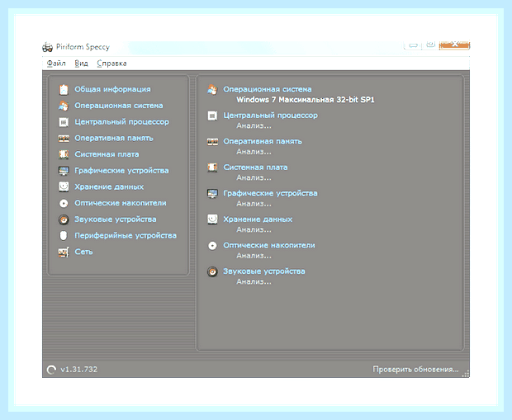512x420 pixels.
Task: Minimize the Speccy window
Action: coord(413,45)
